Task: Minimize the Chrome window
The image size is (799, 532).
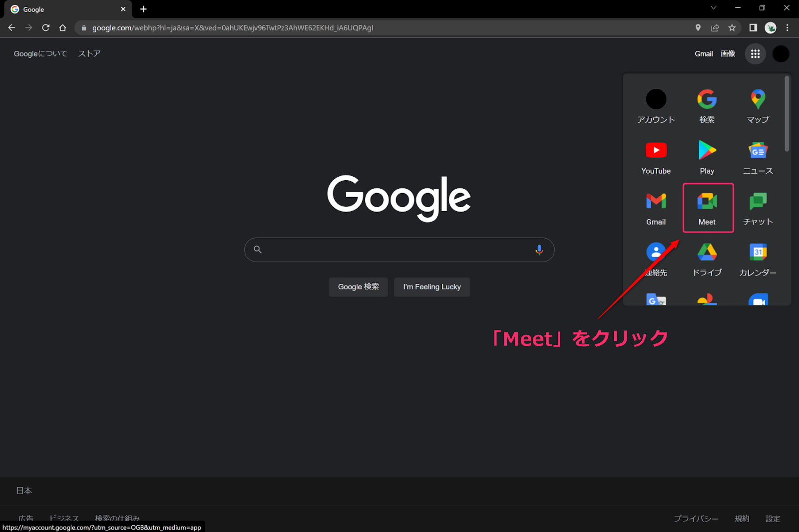Action: (x=738, y=8)
